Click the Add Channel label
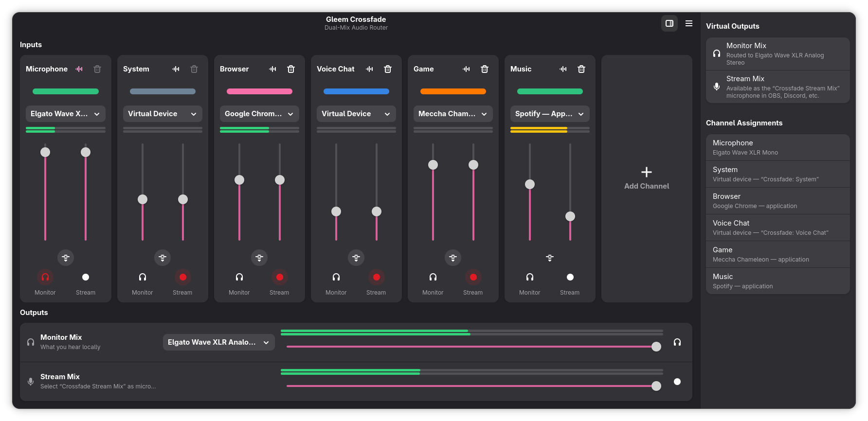Viewport: 868px width, 421px height. coord(647,186)
